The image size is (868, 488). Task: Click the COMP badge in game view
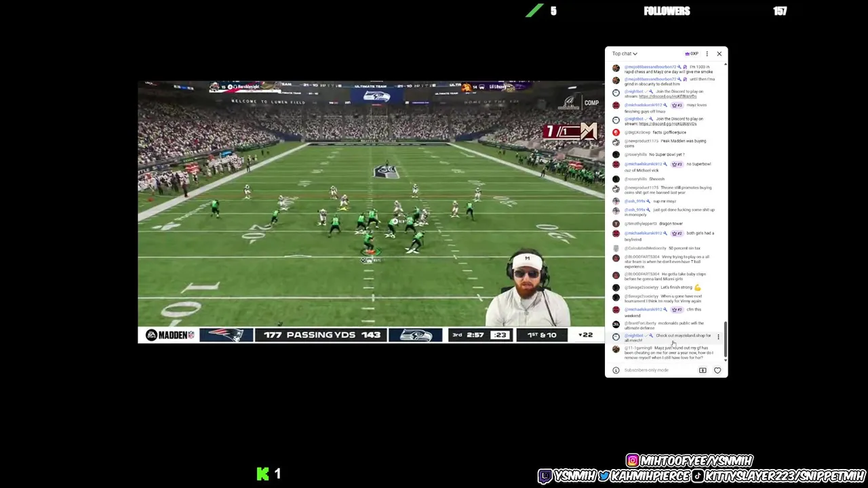pos(591,103)
